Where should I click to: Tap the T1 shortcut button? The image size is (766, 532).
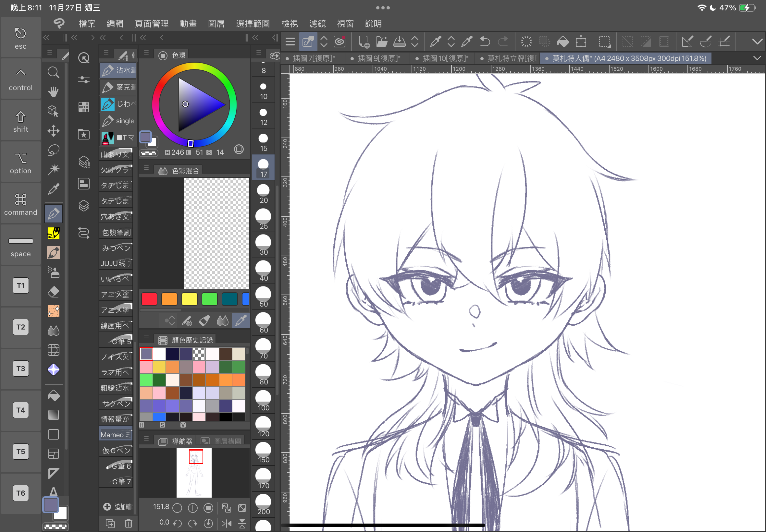(x=21, y=286)
